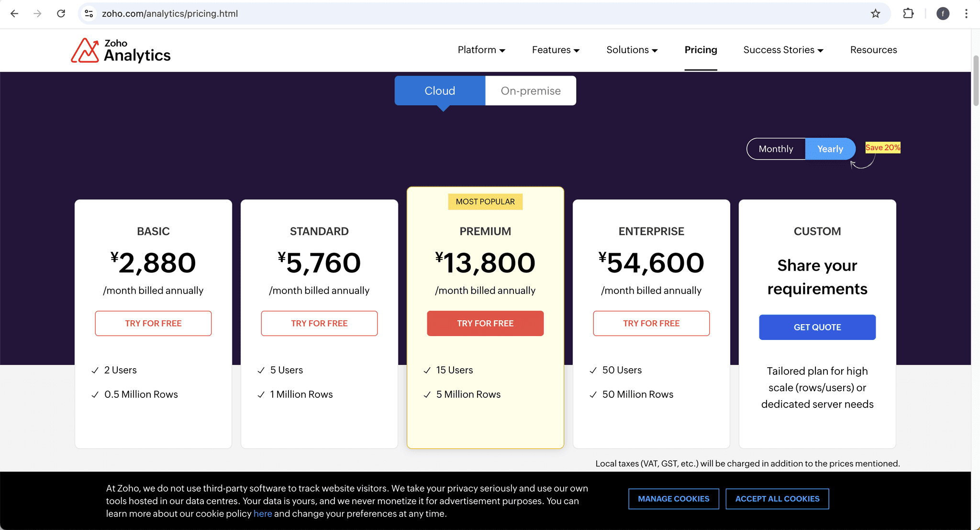Viewport: 980px width, 530px height.
Task: Switch to On-premise pricing
Action: (530, 90)
